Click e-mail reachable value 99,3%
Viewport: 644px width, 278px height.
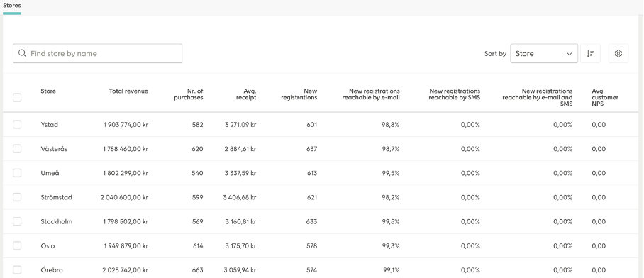[391, 245]
